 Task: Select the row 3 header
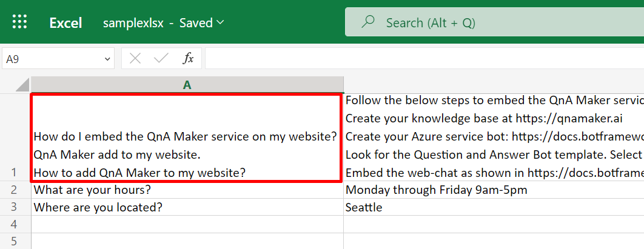15,207
